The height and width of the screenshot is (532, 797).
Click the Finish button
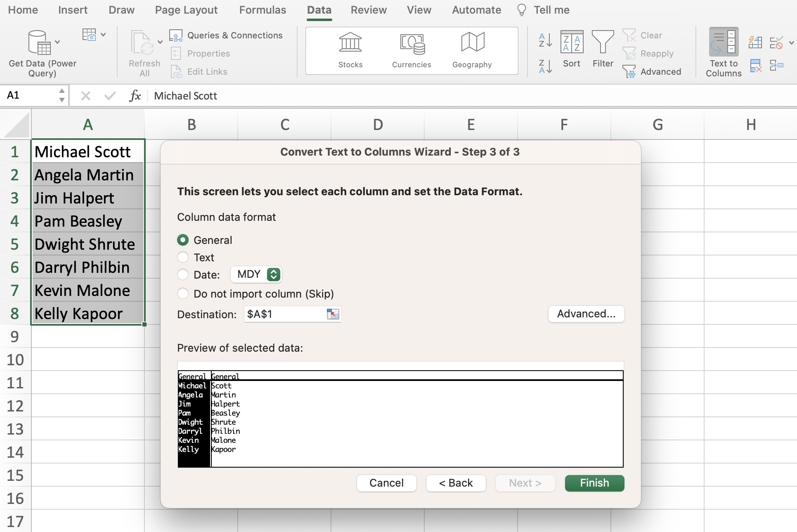pos(594,483)
